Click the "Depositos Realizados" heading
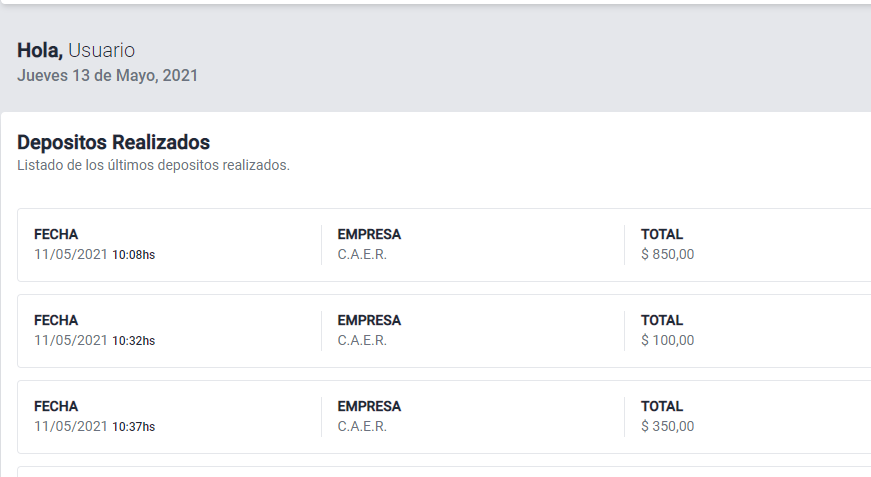The width and height of the screenshot is (871, 477). tap(113, 142)
